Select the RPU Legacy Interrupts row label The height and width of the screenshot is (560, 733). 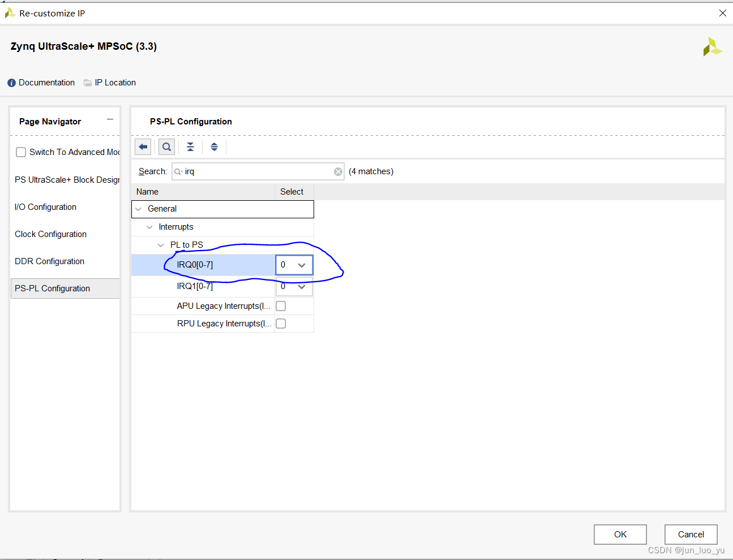[224, 324]
